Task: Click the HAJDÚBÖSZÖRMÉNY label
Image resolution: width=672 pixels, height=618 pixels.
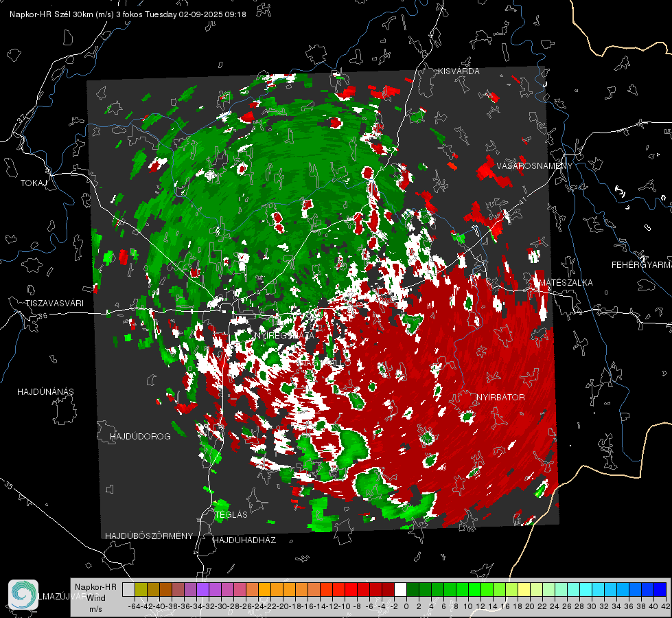Action: pyautogui.click(x=149, y=536)
